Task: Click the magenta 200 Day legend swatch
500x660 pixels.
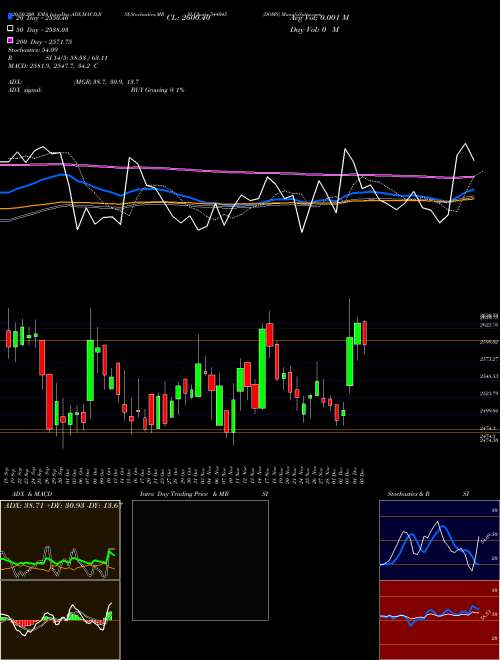Action: tap(10, 41)
